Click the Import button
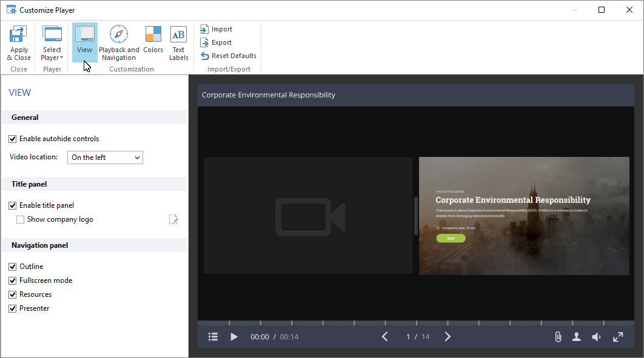Viewport: 644px width, 358px height. point(216,29)
